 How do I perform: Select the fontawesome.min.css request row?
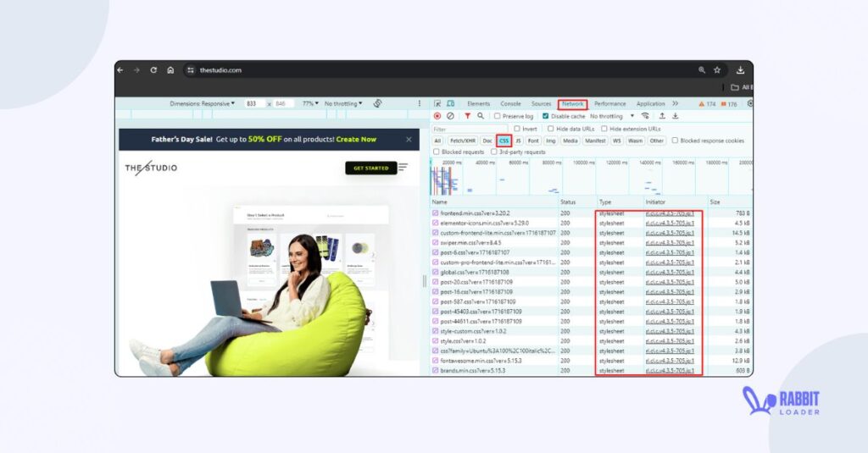point(591,361)
